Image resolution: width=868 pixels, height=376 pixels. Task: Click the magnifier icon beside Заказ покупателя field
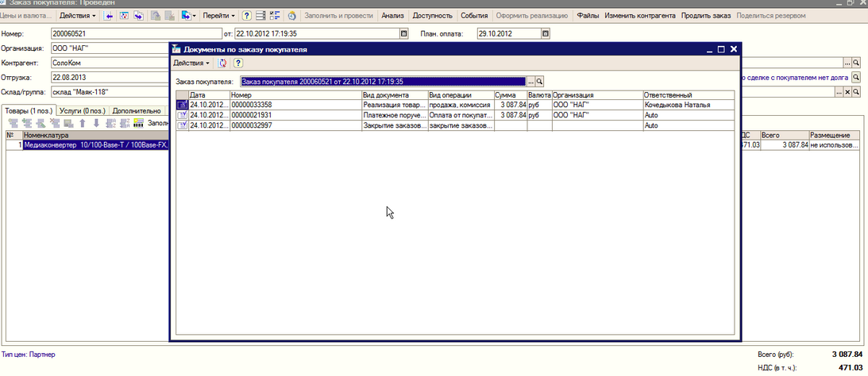[540, 82]
